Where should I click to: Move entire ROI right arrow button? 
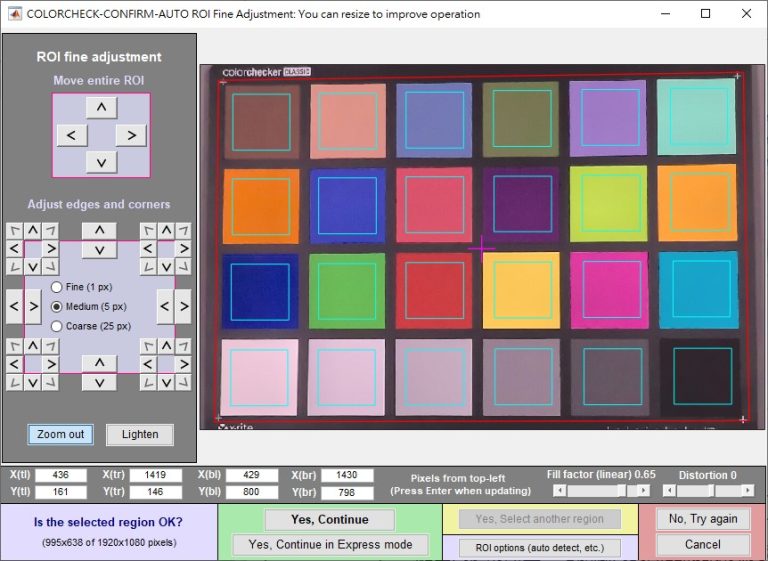[x=131, y=135]
